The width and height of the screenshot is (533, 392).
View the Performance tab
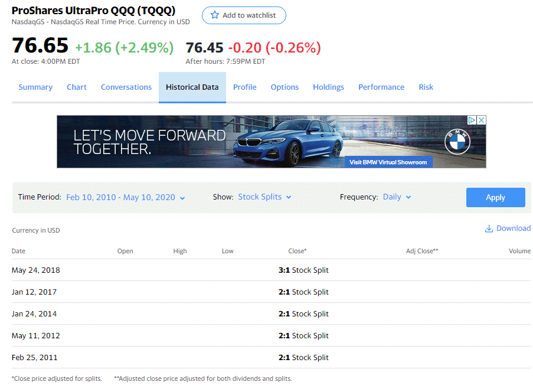[x=381, y=87]
